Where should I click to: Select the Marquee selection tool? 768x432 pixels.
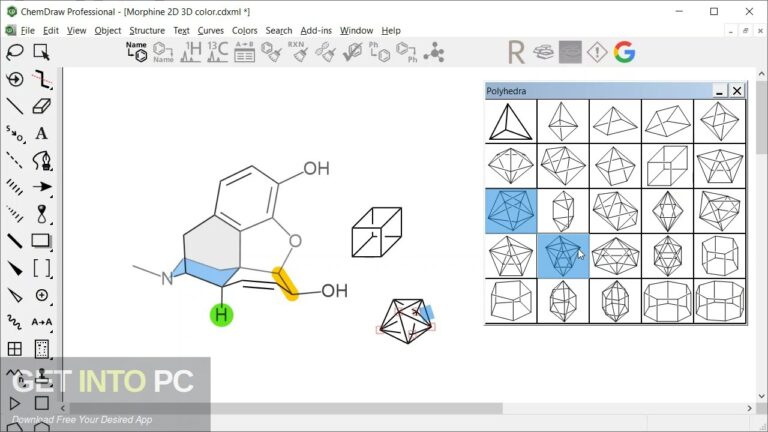(41, 52)
